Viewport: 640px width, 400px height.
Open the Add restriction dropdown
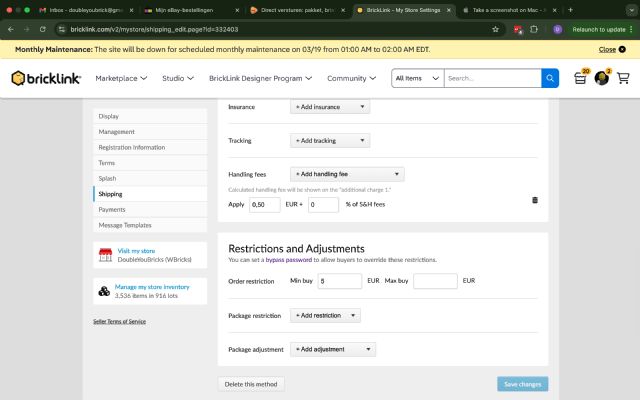click(325, 315)
